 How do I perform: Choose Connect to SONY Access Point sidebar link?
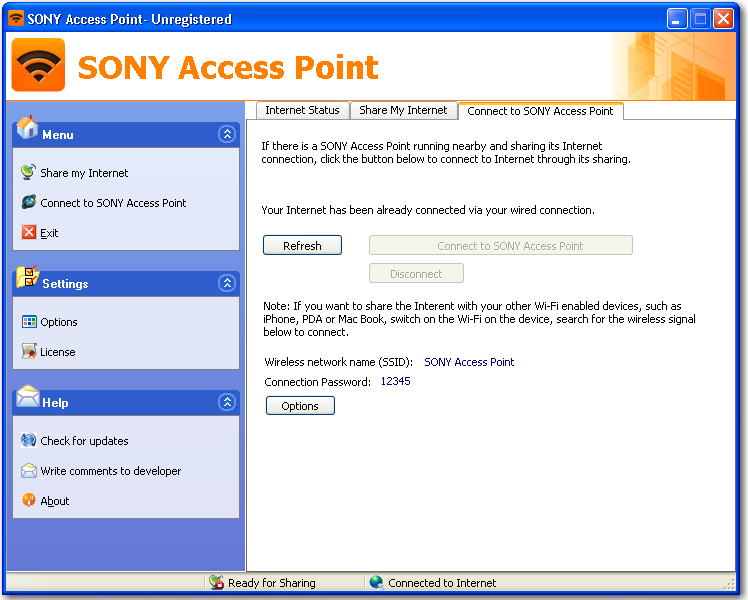(x=113, y=203)
